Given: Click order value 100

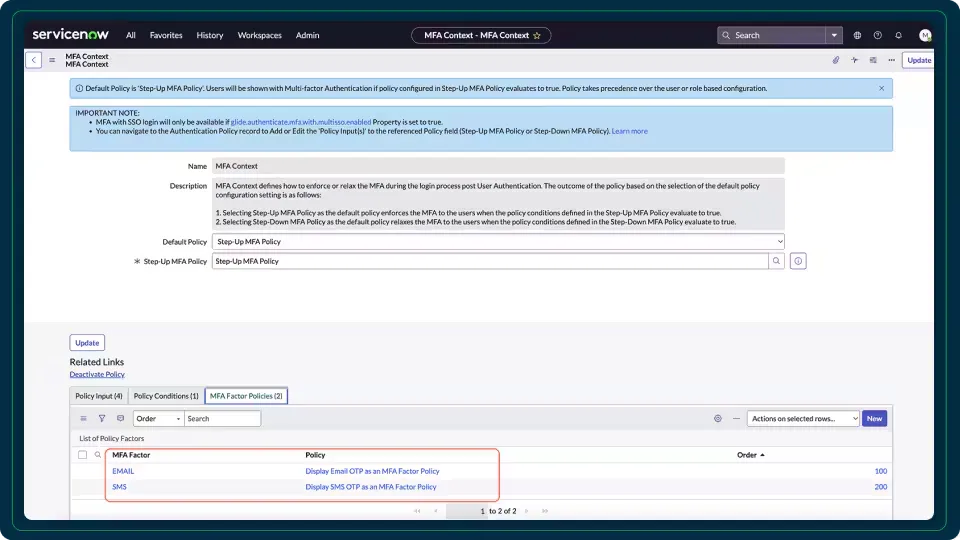Looking at the screenshot, I should [x=880, y=471].
